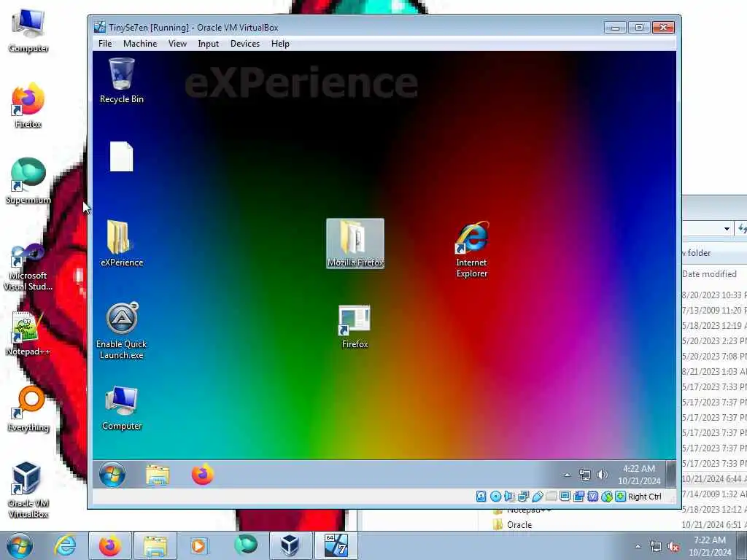Select the Supermium desktop shortcut
This screenshot has height=560, width=747.
click(28, 181)
